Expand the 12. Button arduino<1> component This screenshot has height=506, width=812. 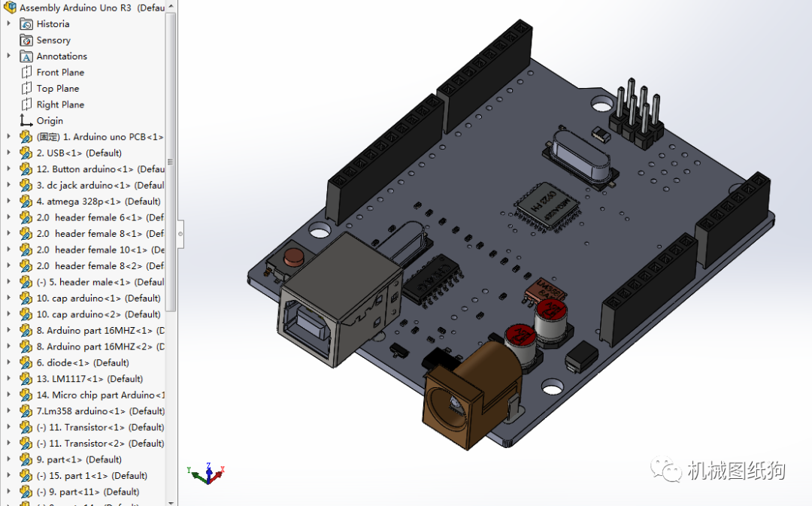(8, 169)
